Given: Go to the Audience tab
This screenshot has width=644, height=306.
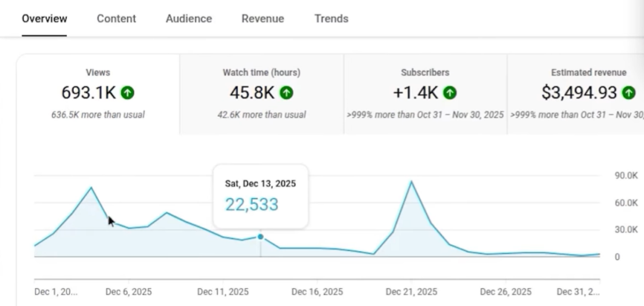Looking at the screenshot, I should (188, 18).
